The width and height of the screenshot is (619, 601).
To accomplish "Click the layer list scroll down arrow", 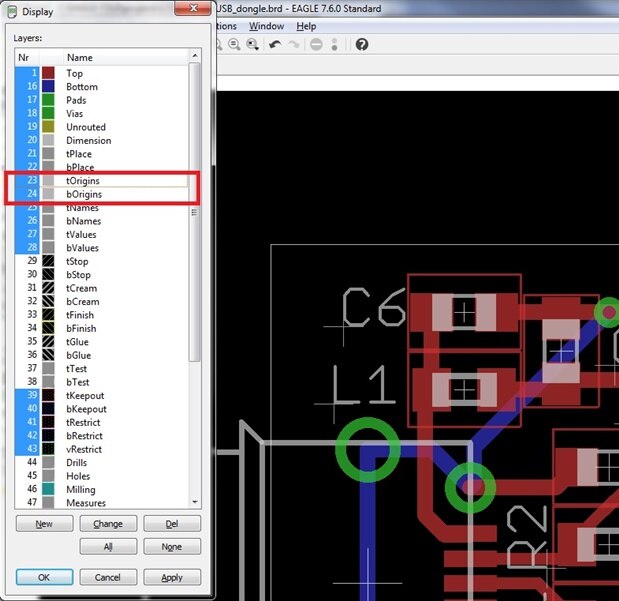I will 195,502.
